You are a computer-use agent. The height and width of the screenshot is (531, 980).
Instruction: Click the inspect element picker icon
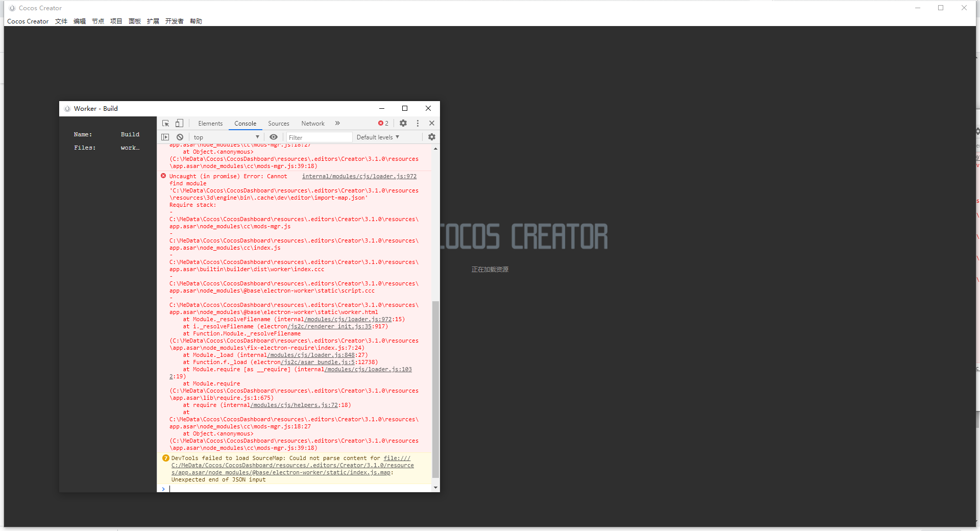pyautogui.click(x=165, y=124)
